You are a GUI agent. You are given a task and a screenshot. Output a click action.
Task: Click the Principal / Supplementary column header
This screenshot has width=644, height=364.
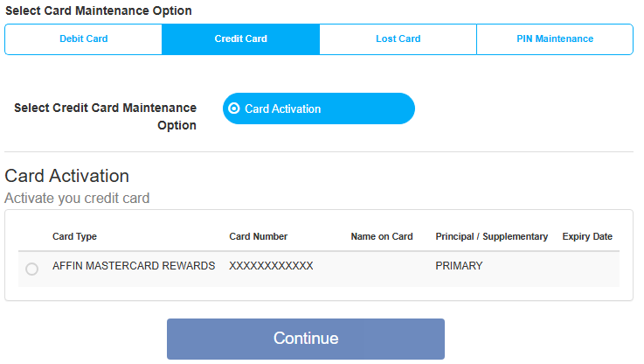coord(492,236)
